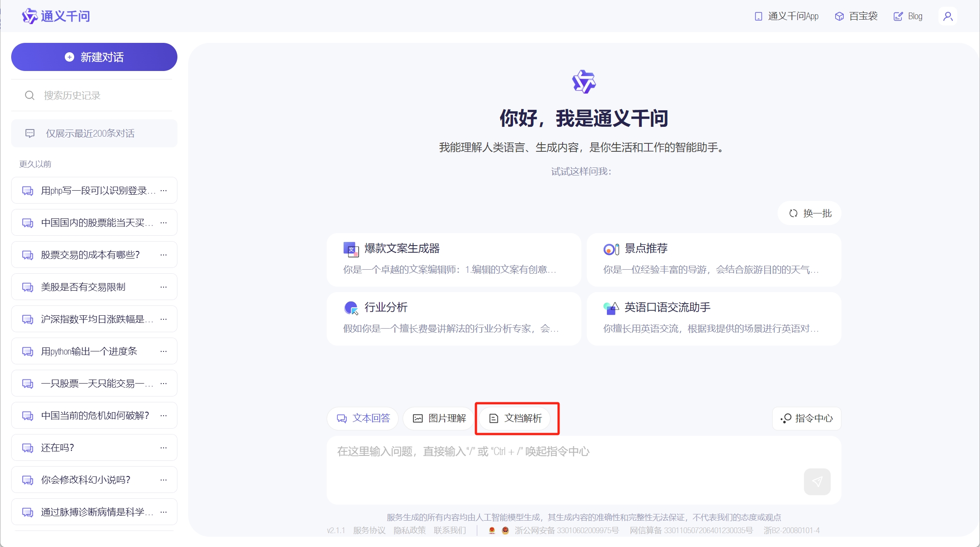This screenshot has width=980, height=547.
Task: Open more options for 中国国内的股票 chat
Action: pyautogui.click(x=164, y=223)
